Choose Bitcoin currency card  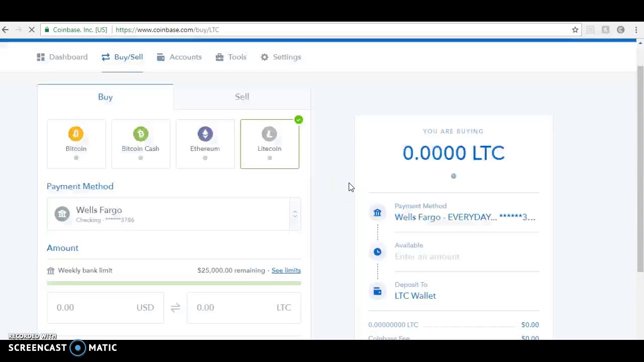click(x=76, y=144)
